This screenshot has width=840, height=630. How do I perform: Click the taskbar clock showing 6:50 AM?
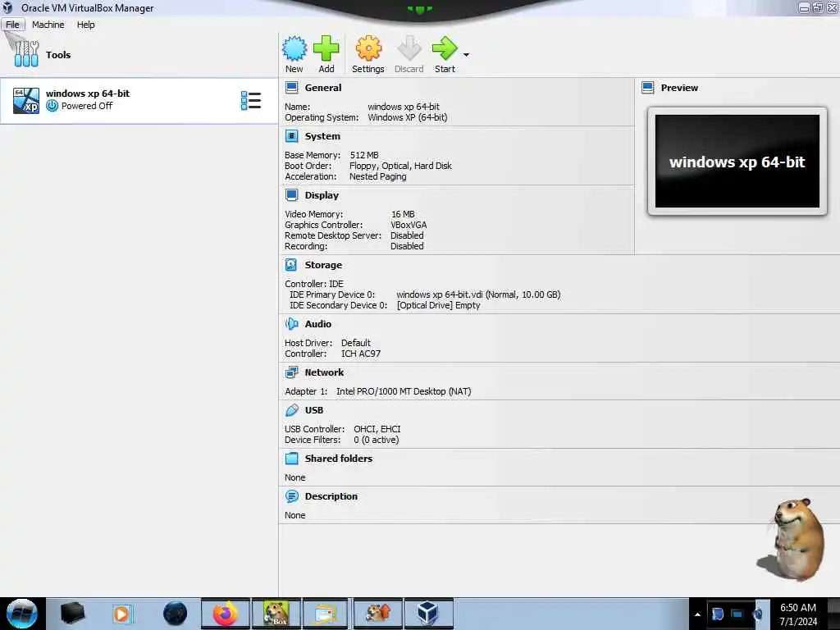pyautogui.click(x=798, y=614)
